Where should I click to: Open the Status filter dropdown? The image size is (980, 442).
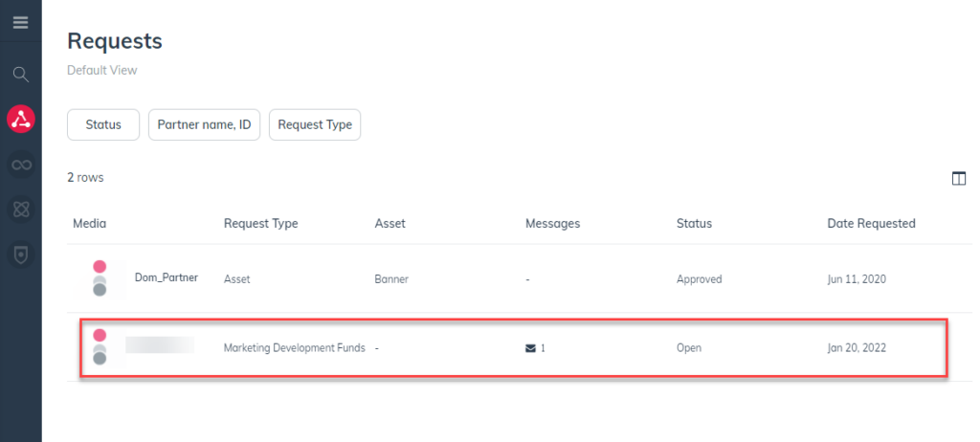[103, 124]
